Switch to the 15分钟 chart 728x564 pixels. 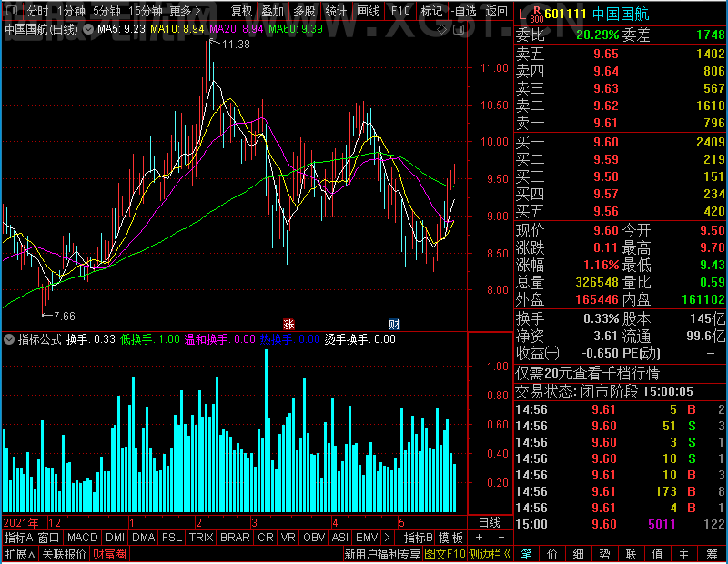click(146, 10)
